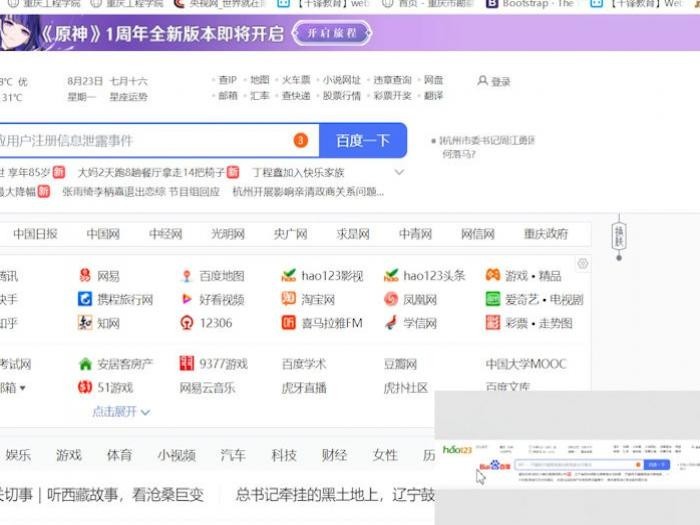
Task: Open the 百度学术 link
Action: (304, 364)
